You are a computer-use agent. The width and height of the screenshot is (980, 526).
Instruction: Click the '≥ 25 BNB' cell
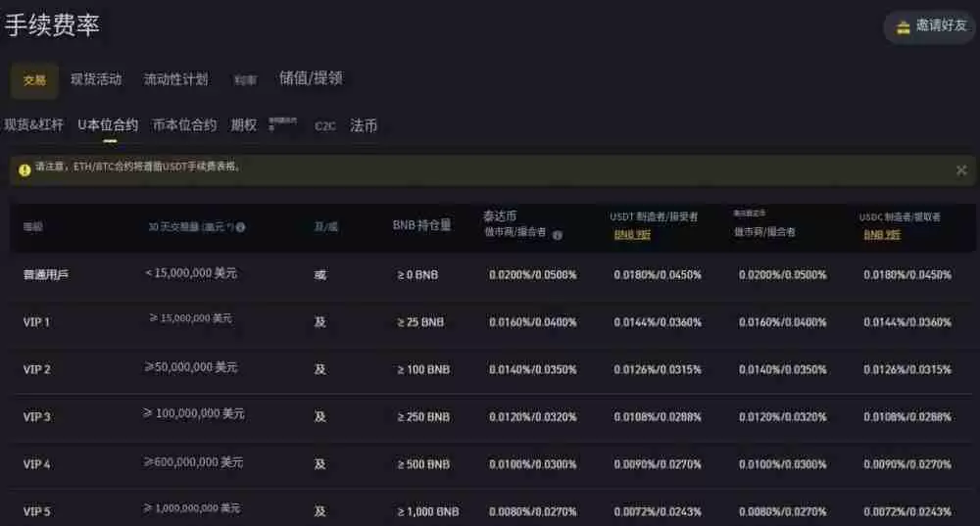point(420,322)
